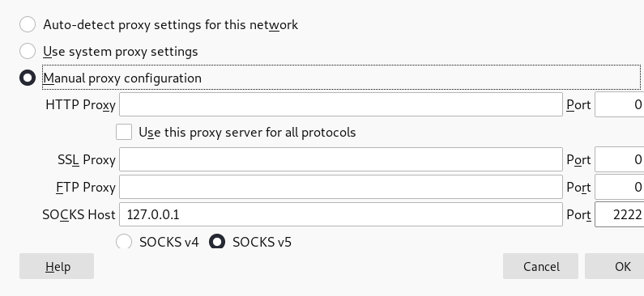Enable Use this proxy server for all protocols
644x296 pixels.
coord(124,133)
